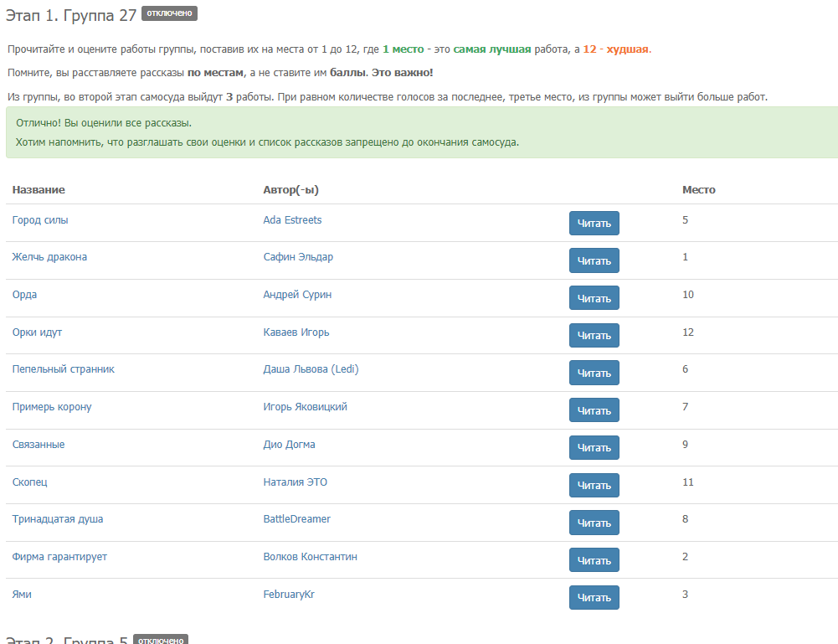Open author profile FebruaryKr
This screenshot has width=838, height=644.
(289, 595)
